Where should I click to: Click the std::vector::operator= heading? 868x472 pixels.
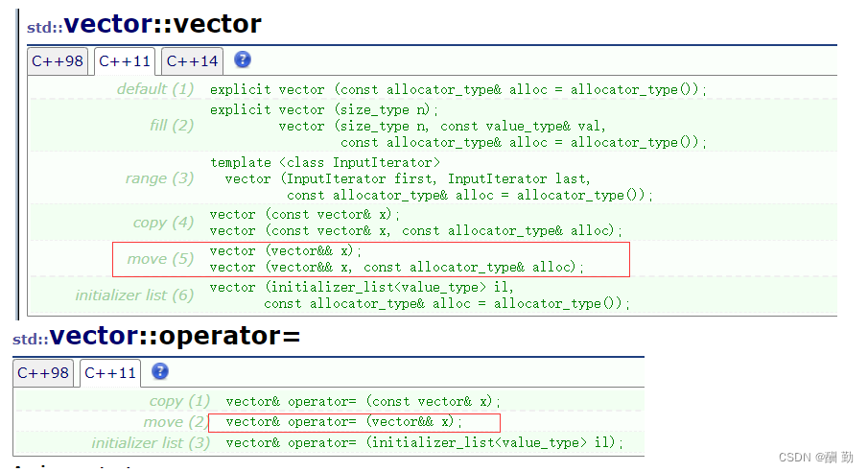(x=156, y=336)
